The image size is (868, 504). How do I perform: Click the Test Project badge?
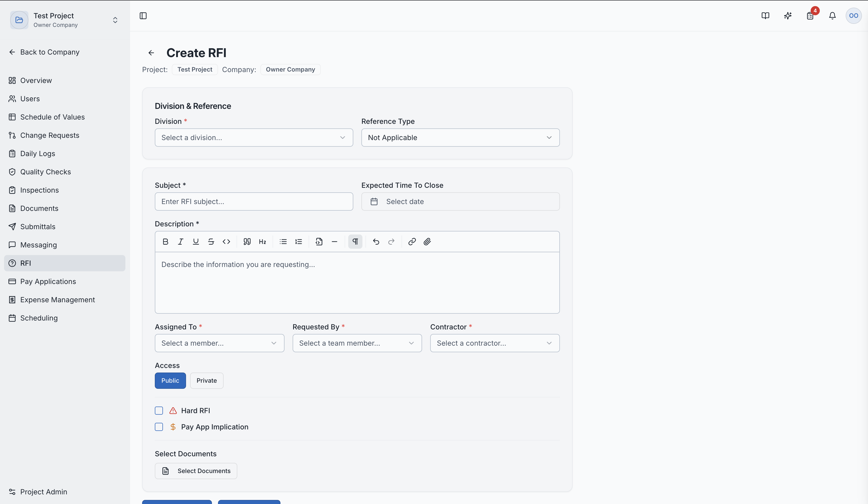(195, 70)
